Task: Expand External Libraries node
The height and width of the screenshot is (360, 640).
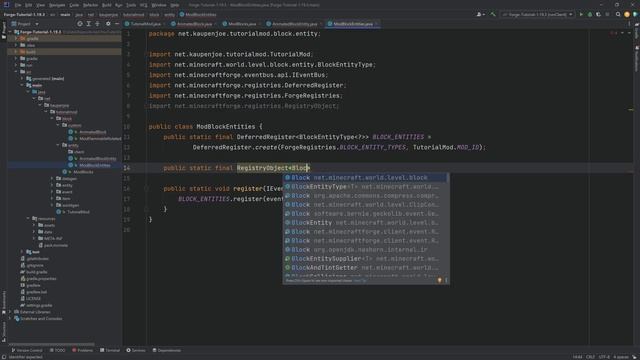Action: tap(10, 312)
